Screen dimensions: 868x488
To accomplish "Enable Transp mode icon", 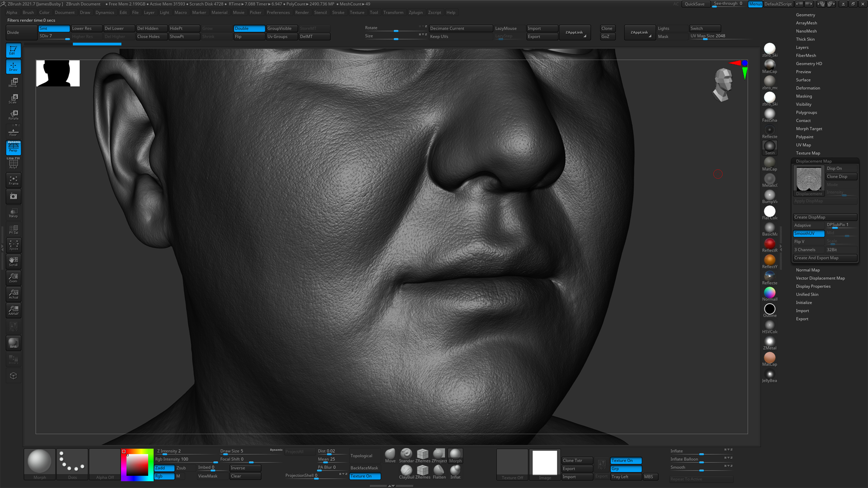I will (13, 212).
